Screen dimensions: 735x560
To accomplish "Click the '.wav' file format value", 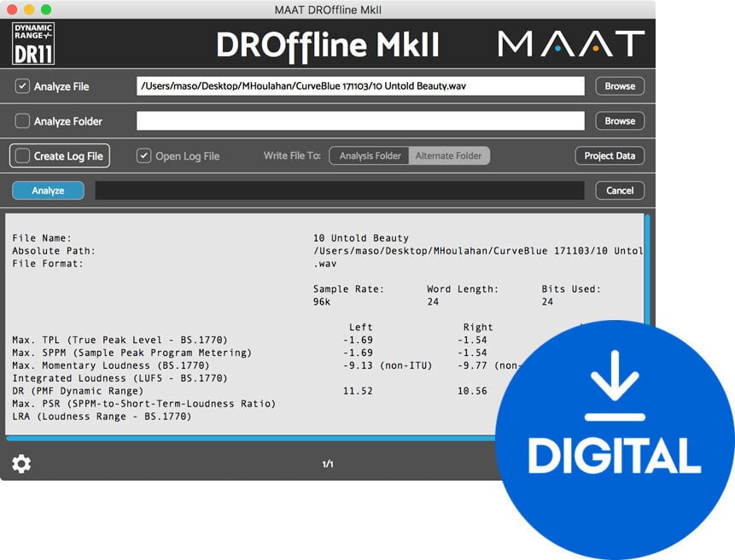I will [325, 264].
